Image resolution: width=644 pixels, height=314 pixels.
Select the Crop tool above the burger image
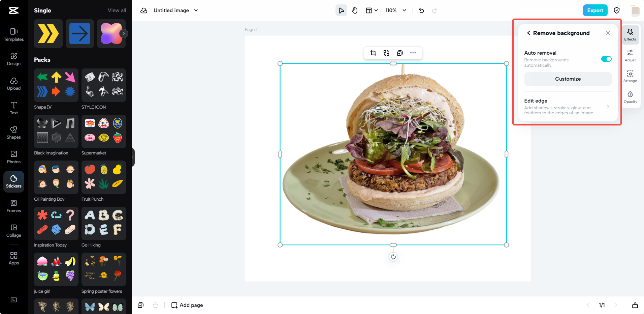click(373, 53)
